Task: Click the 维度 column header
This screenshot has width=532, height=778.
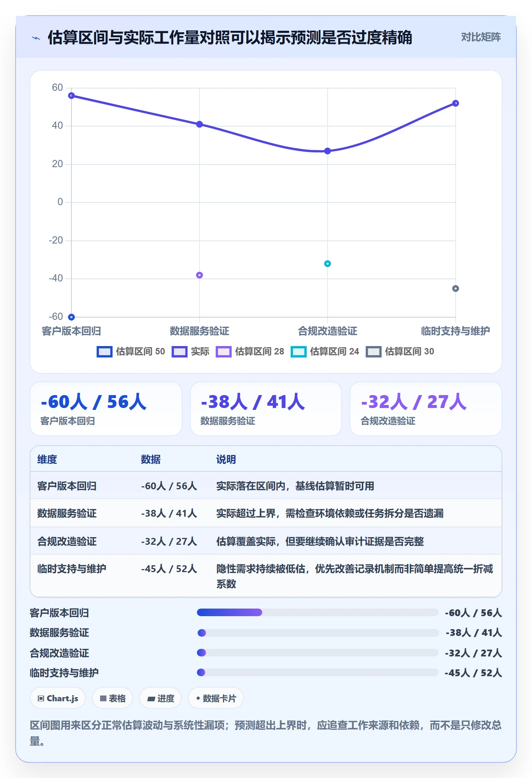Action: tap(47, 459)
